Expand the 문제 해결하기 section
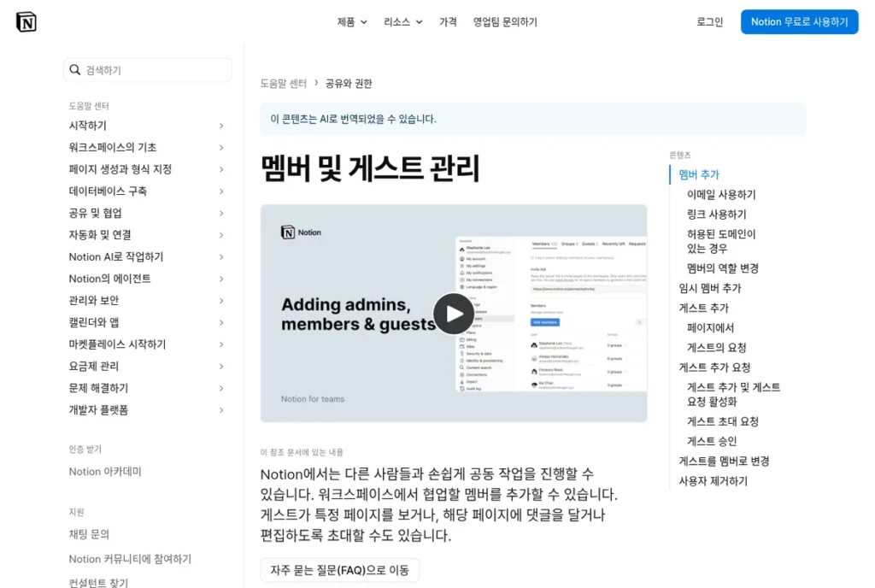Viewport: 875px width, 588px height. pos(146,388)
